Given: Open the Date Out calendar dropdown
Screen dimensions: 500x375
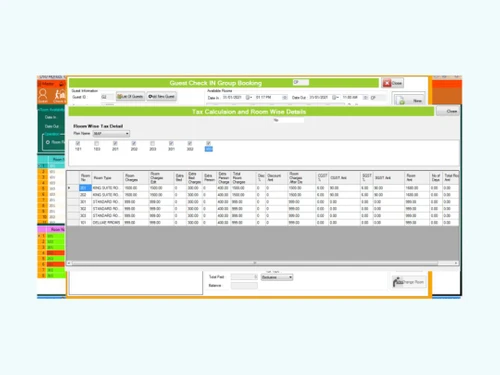Looking at the screenshot, I should point(335,98).
